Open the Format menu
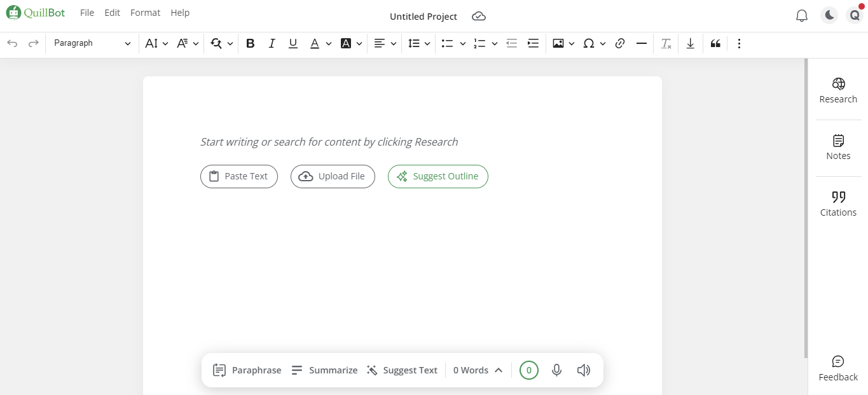Screen dimensions: 868x395 pos(145,13)
